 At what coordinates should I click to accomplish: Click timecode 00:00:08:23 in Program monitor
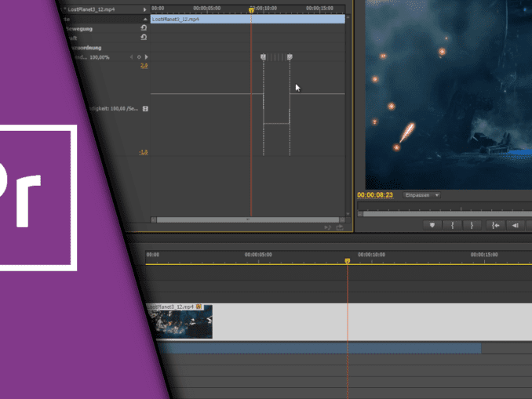(x=375, y=195)
